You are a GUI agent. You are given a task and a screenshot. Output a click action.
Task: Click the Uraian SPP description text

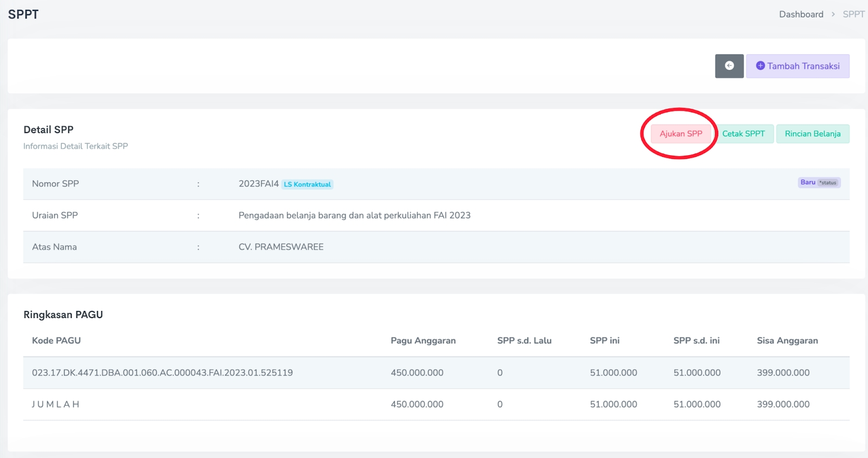354,215
